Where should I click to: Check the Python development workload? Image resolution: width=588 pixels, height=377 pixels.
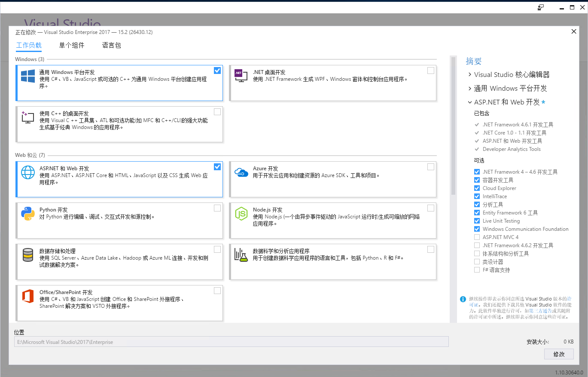(x=217, y=208)
